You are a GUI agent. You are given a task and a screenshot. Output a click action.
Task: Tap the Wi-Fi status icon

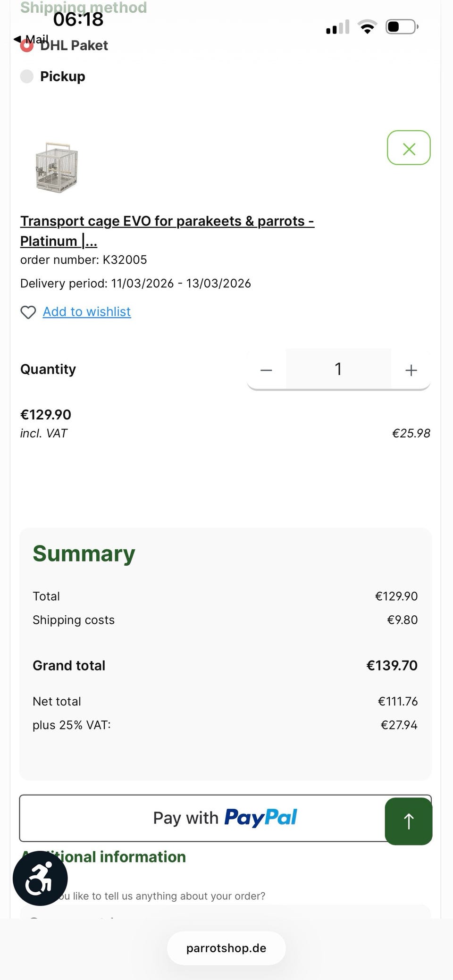coord(367,27)
